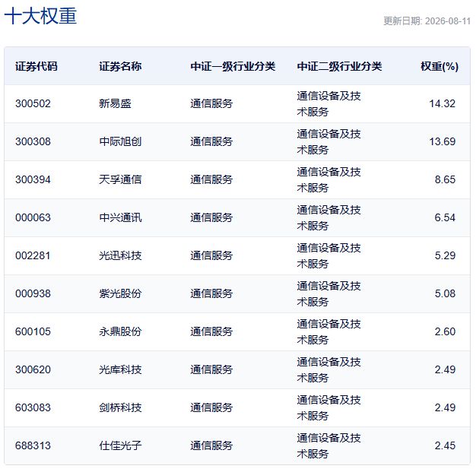Click the 证券名称 column header
The image size is (476, 469).
coord(120,66)
